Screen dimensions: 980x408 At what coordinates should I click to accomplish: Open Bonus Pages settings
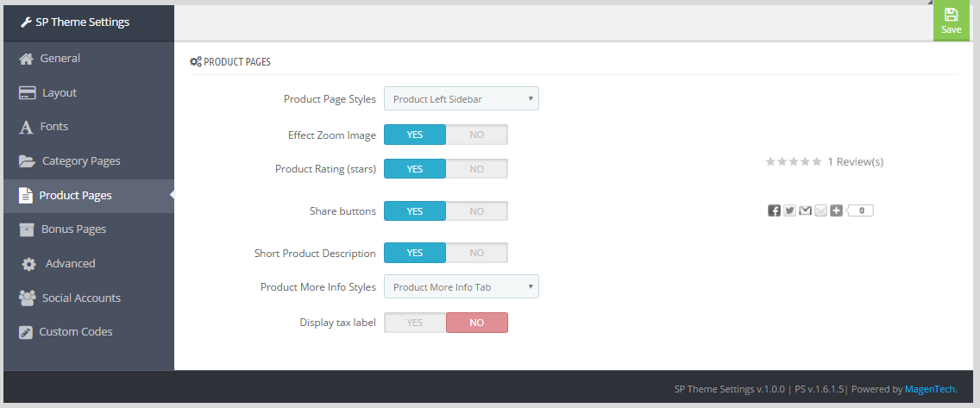pos(89,229)
